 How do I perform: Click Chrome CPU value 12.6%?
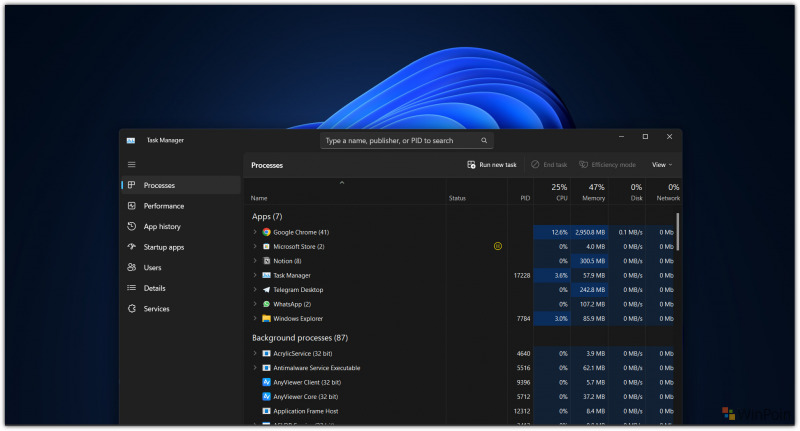[560, 232]
